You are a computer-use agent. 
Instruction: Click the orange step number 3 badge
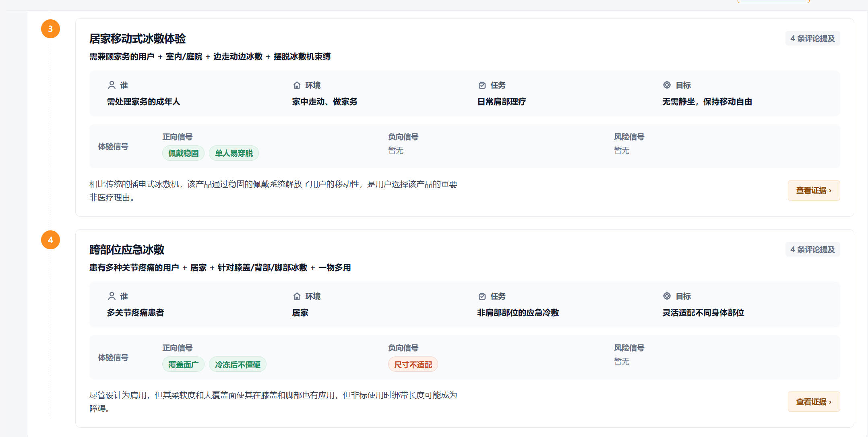pos(50,29)
